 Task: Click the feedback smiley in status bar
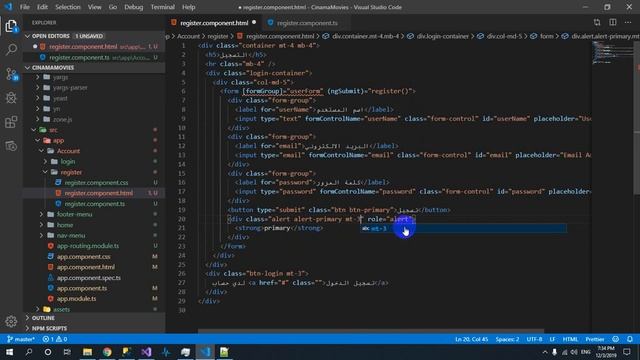(616, 339)
